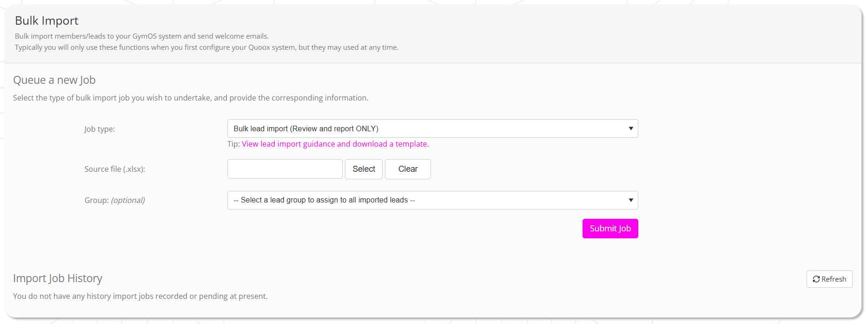Submit the bulk import job
868x324 pixels.
[x=610, y=229]
